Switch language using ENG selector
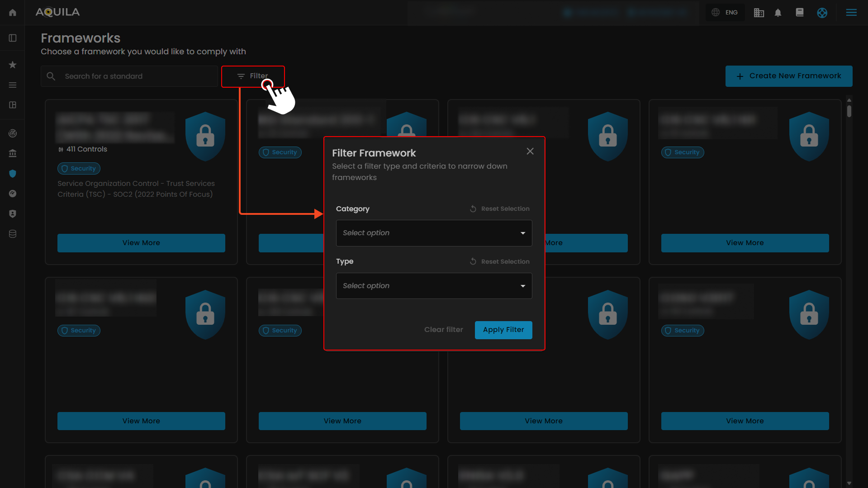Image resolution: width=868 pixels, height=488 pixels. pos(725,13)
